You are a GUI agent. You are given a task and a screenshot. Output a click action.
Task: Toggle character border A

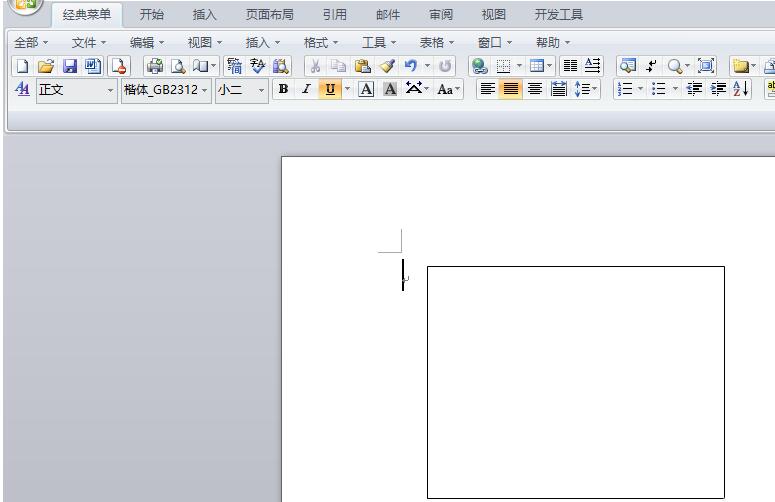tap(366, 89)
